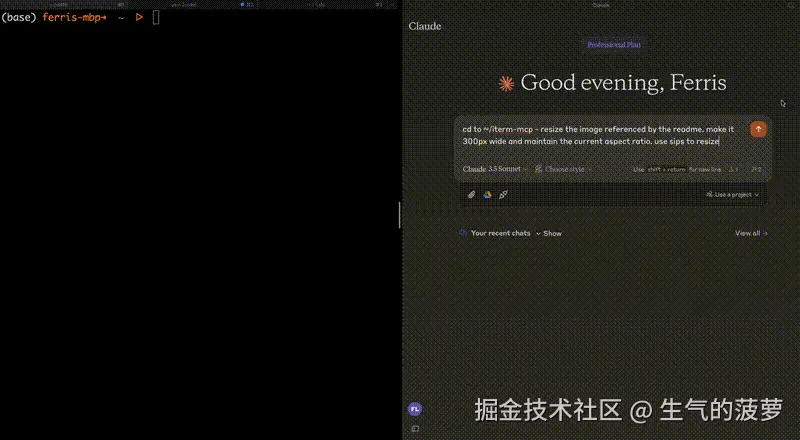Open the Google Drive attachment icon
The height and width of the screenshot is (440, 800).
tap(487, 194)
